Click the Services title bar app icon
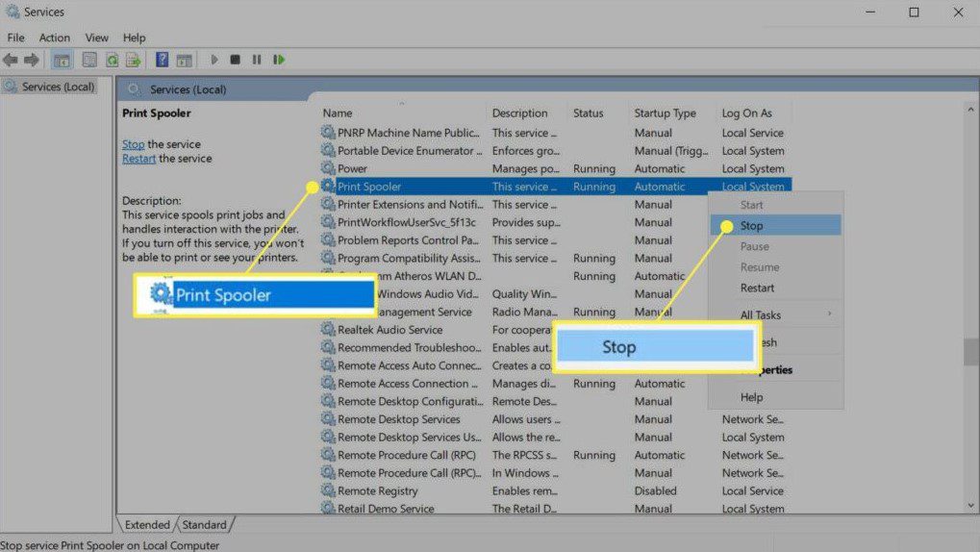 pyautogui.click(x=12, y=12)
